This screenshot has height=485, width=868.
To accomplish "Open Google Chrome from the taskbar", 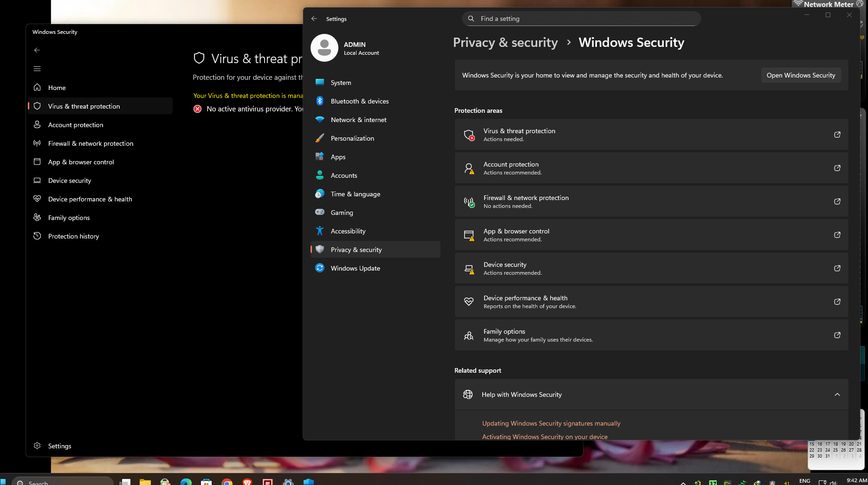I will pyautogui.click(x=227, y=482).
